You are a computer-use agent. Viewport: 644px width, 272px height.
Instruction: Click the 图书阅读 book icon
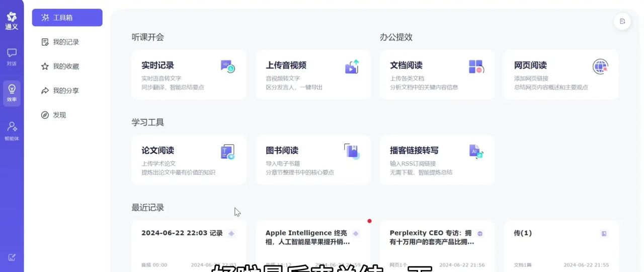click(x=352, y=152)
